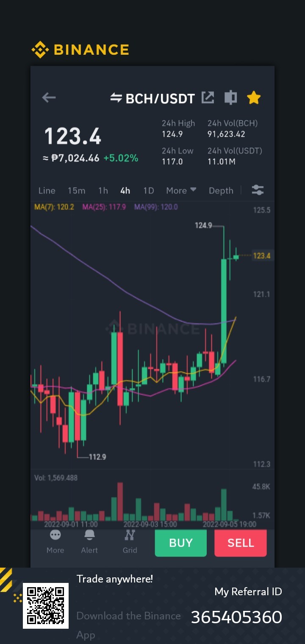
Task: Switch to Depth view
Action: (221, 190)
